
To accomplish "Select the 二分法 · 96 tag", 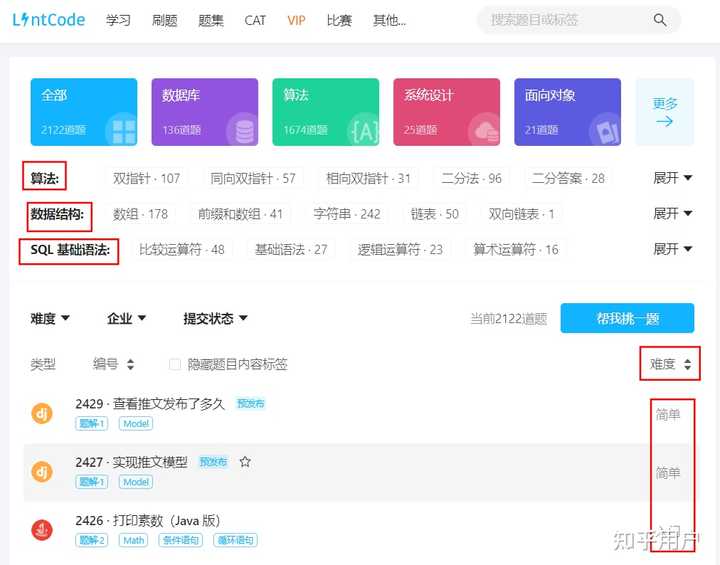I will pyautogui.click(x=471, y=178).
